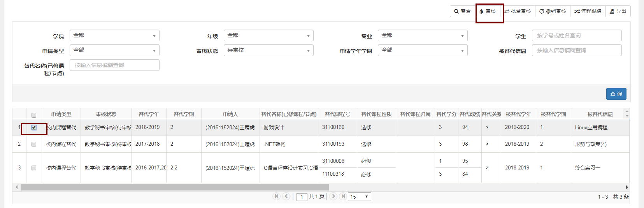644x208 pixels.
Task: Sort by 申请人 column header
Action: [230, 114]
